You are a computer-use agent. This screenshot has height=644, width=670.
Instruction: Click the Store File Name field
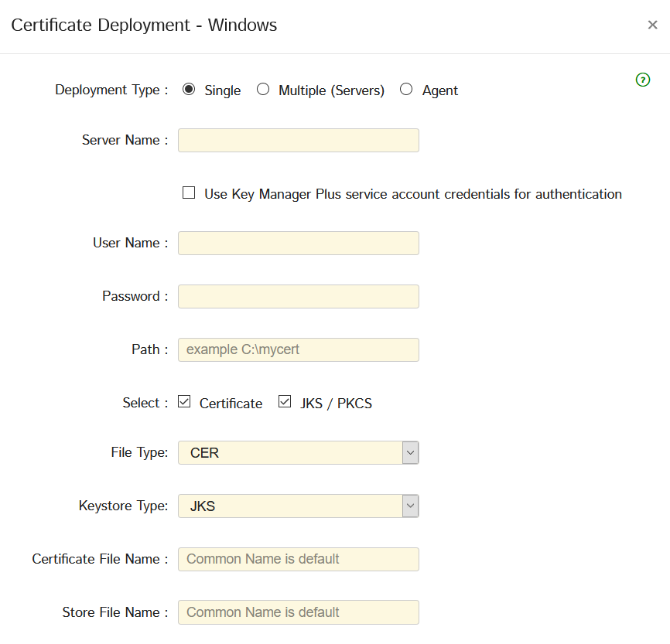pyautogui.click(x=298, y=612)
